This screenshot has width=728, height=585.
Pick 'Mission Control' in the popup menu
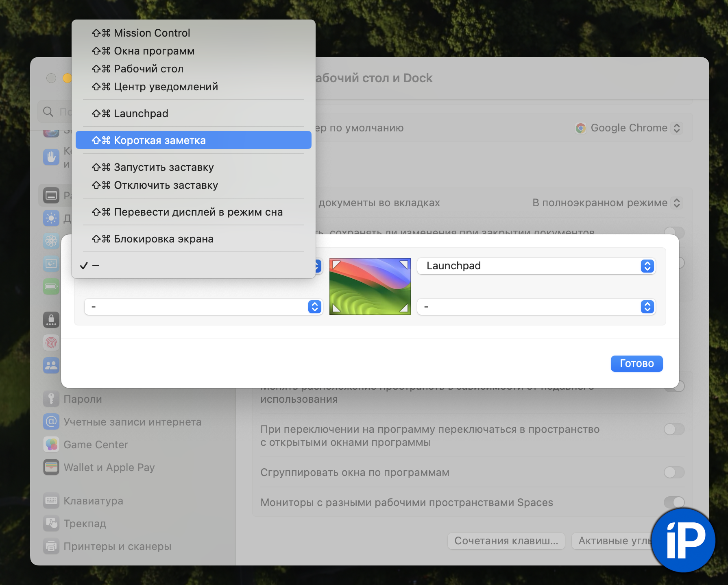tap(194, 33)
